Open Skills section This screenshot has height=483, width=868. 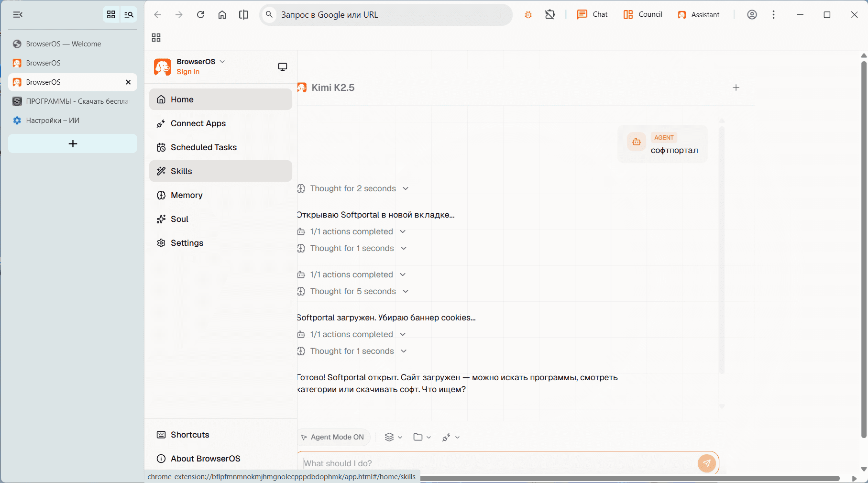(220, 171)
